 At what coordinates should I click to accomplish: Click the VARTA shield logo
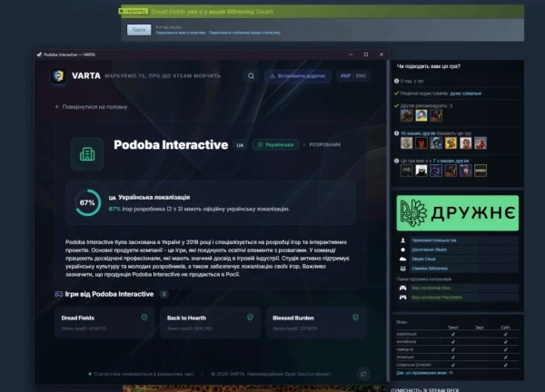[x=58, y=75]
